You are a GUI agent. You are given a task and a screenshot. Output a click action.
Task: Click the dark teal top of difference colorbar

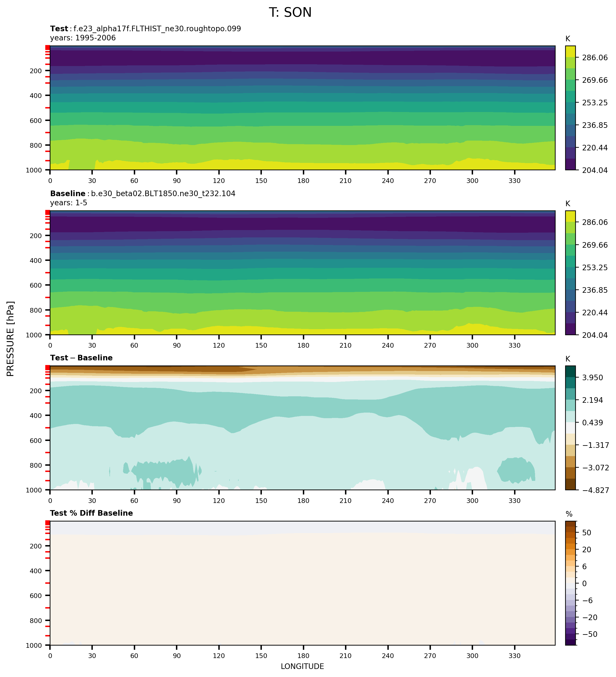[570, 371]
